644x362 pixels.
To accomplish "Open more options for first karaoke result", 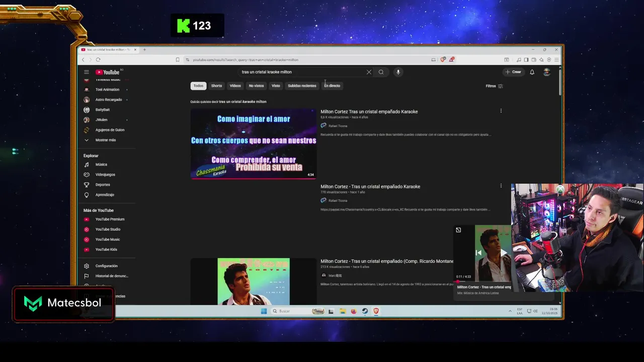I will coord(501,111).
